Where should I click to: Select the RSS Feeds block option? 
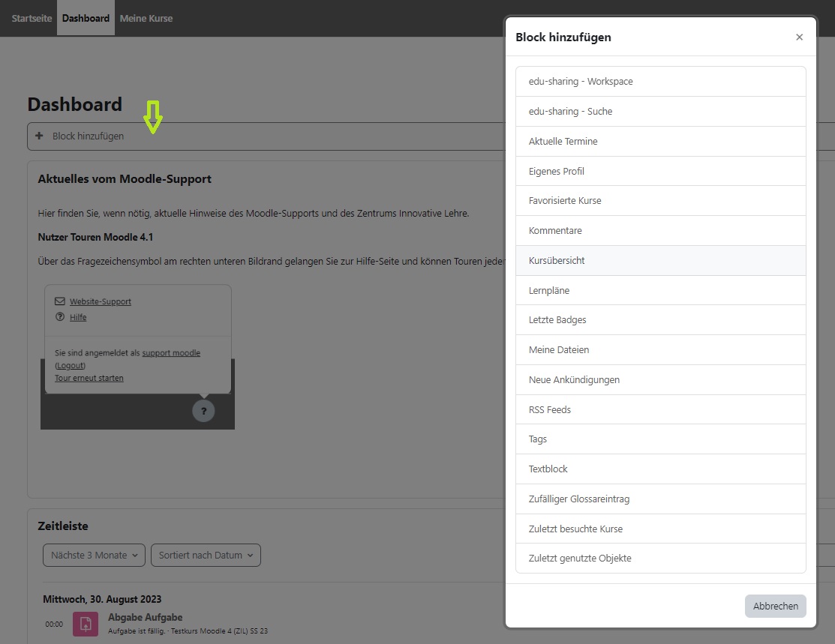[x=550, y=409]
